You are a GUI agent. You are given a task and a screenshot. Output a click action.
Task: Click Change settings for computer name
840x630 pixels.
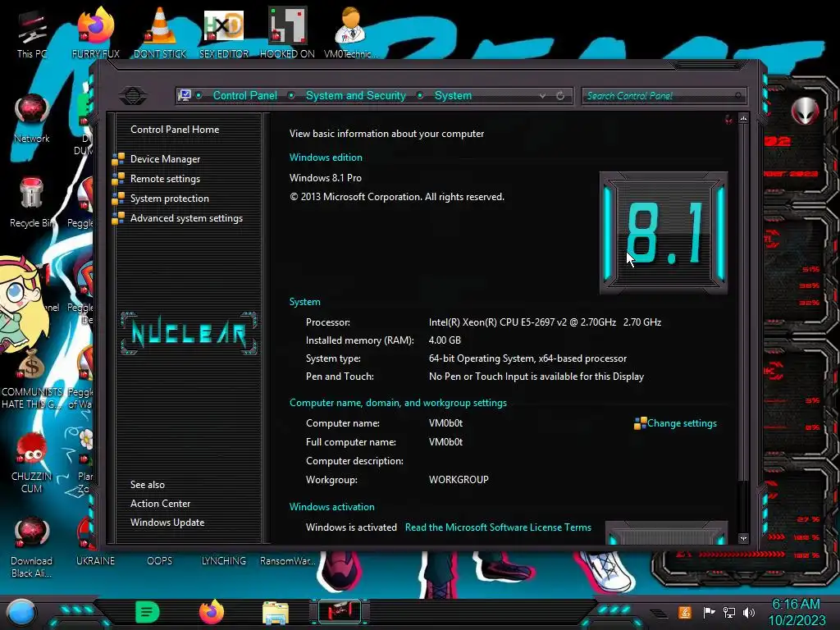click(x=682, y=423)
